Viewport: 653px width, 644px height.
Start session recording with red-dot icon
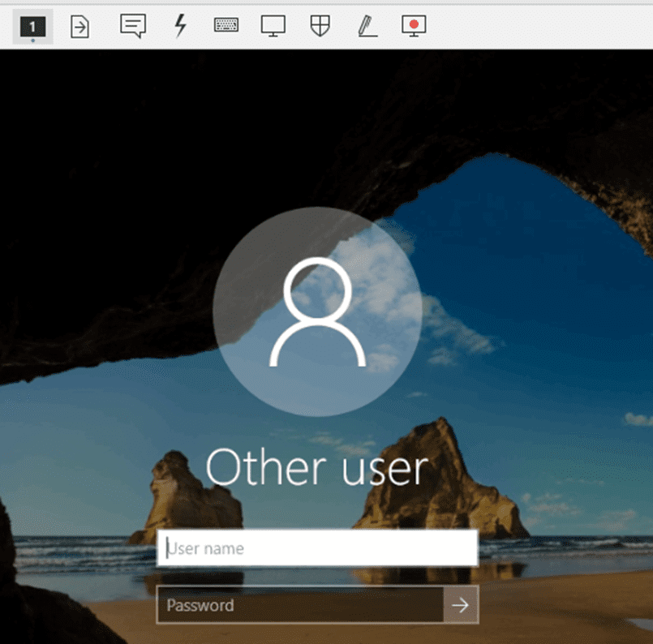(414, 26)
